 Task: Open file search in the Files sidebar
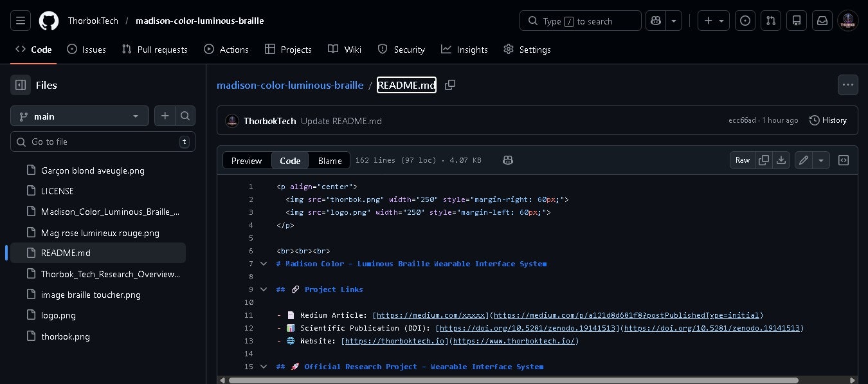click(185, 116)
